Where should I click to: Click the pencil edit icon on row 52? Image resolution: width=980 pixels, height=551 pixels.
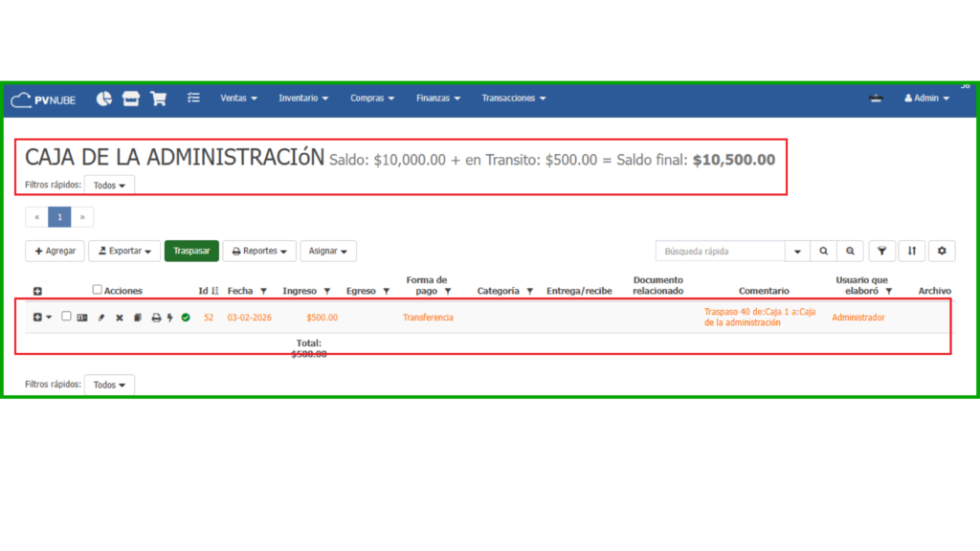point(101,318)
